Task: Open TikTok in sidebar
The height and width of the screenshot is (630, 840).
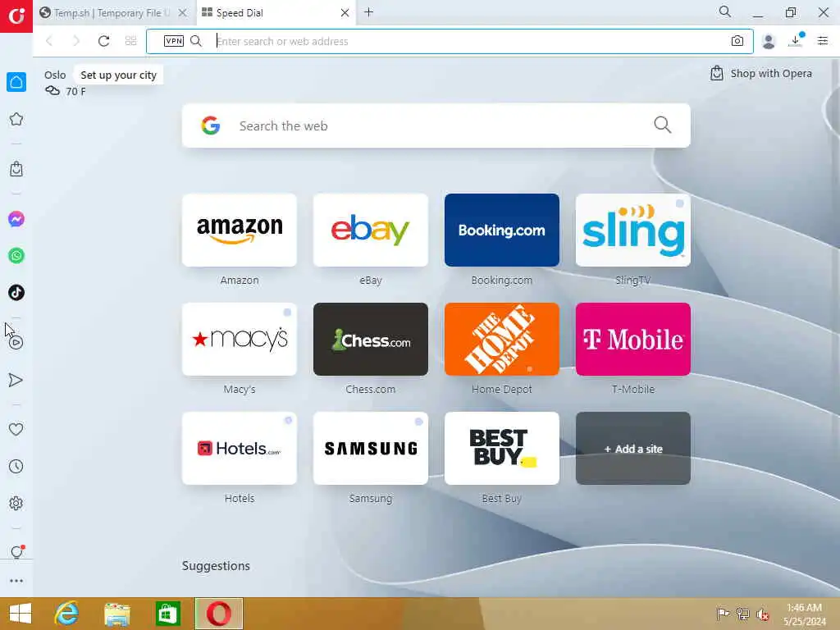Action: point(16,293)
